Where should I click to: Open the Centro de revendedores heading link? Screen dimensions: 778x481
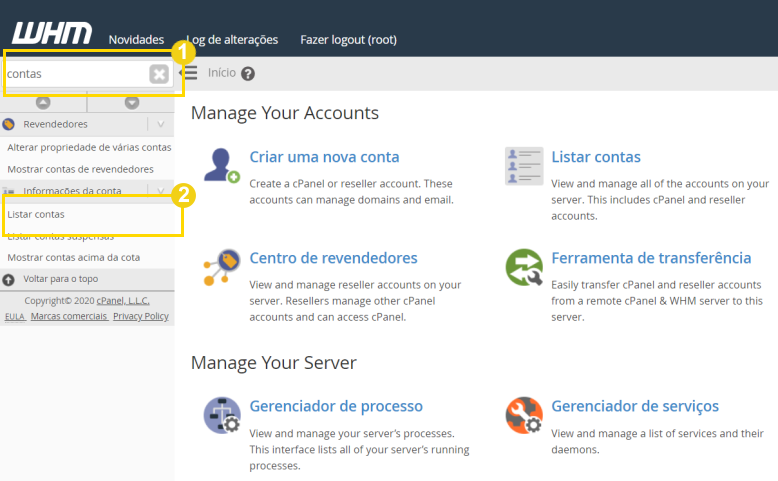[x=333, y=258]
